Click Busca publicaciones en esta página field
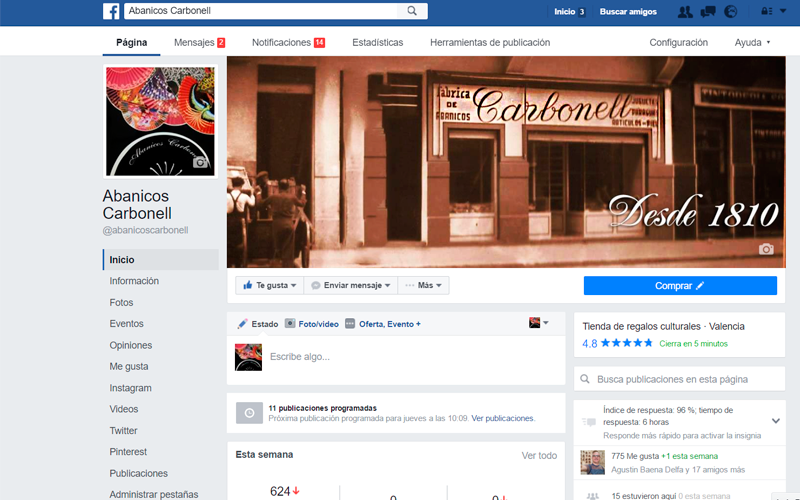The image size is (800, 500). [679, 379]
